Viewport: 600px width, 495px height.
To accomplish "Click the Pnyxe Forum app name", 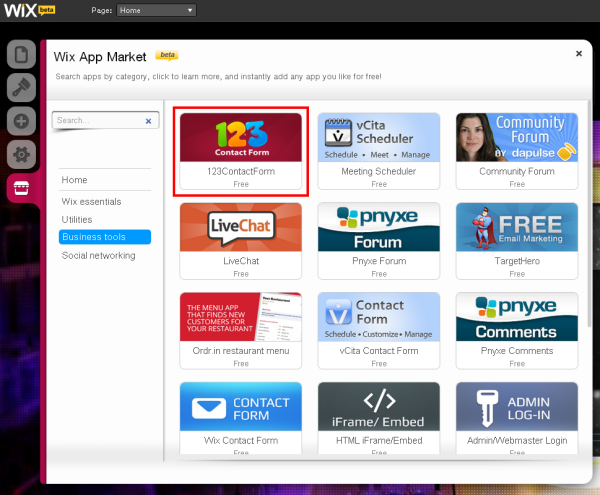I will pos(379,261).
